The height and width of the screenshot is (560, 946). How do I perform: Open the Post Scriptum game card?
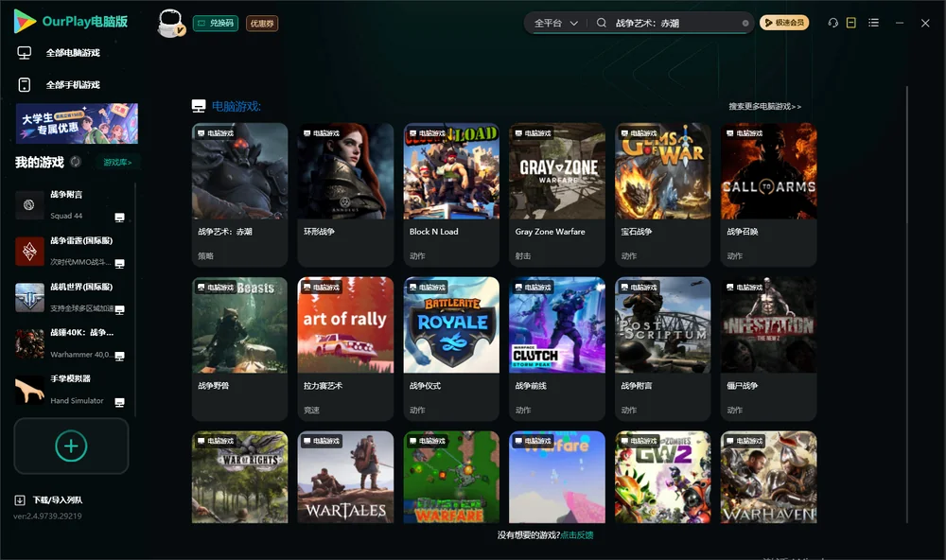(662, 348)
